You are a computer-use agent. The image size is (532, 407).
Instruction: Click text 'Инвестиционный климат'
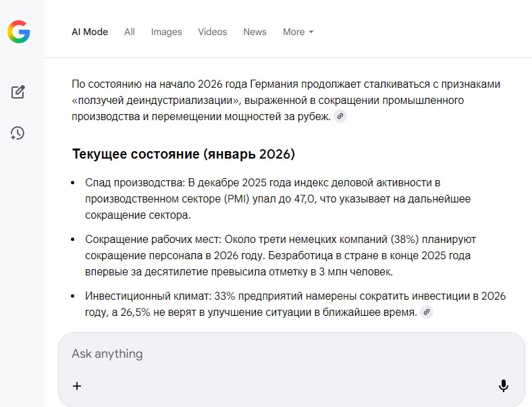[x=149, y=296]
